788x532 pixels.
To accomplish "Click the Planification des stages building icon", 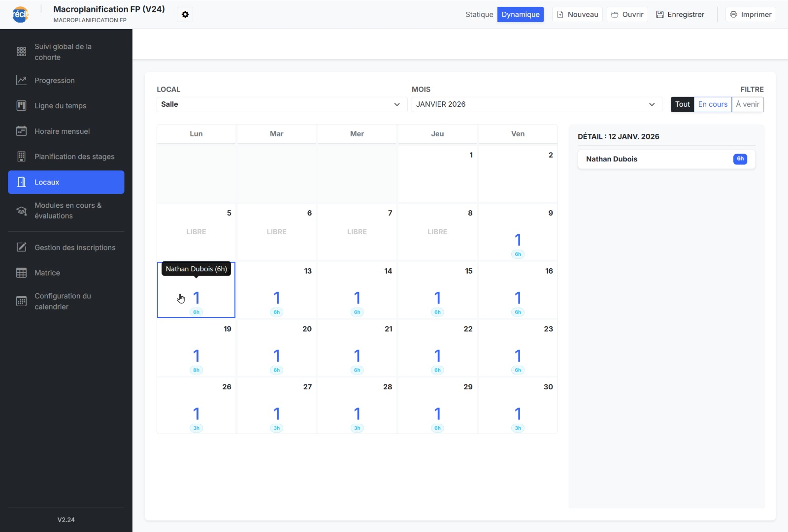I will (x=21, y=156).
